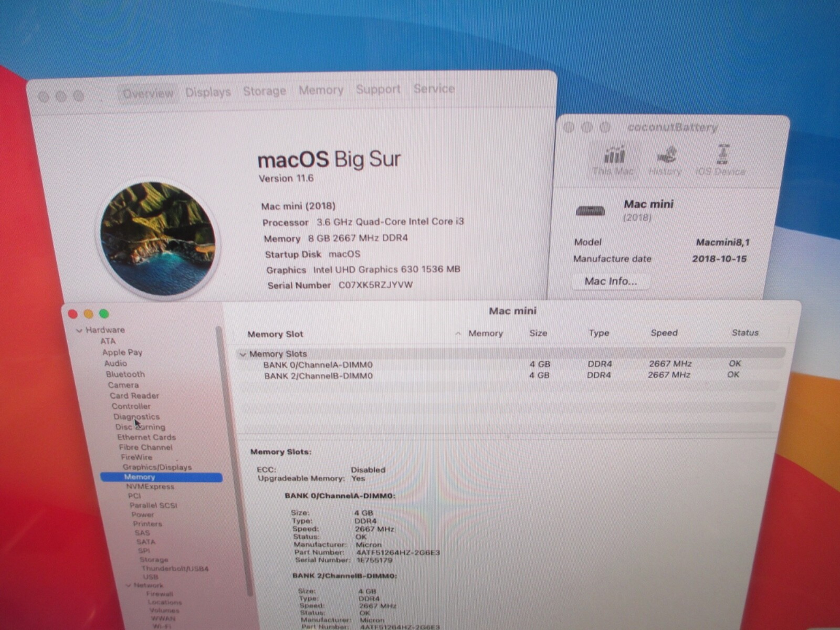The height and width of the screenshot is (630, 840).
Task: Select Disc Burning in the sidebar
Action: [x=140, y=427]
